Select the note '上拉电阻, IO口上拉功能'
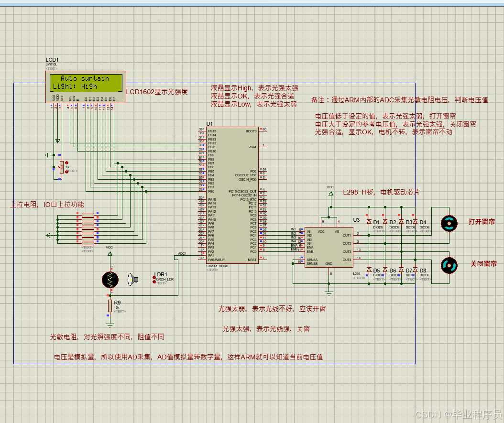The image size is (504, 423). point(47,204)
